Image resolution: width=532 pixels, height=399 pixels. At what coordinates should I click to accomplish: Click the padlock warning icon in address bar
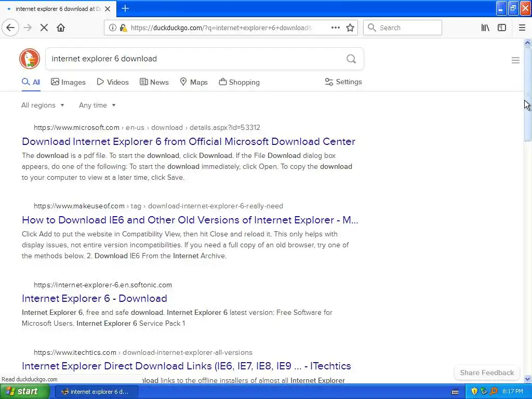coord(123,28)
